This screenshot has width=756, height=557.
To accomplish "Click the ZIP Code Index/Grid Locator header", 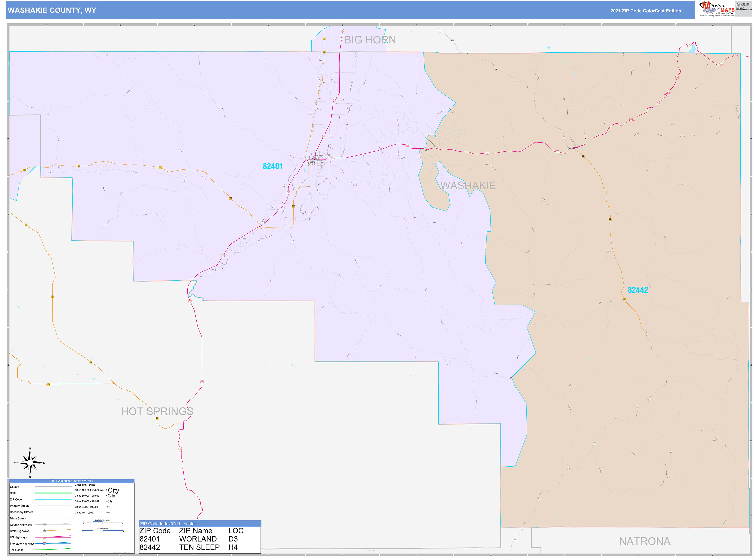I will [168, 524].
